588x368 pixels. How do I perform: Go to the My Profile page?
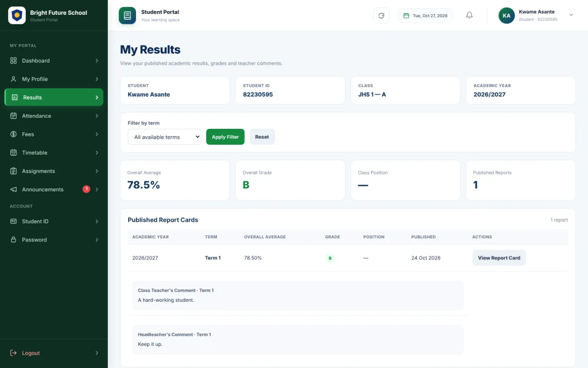[54, 79]
